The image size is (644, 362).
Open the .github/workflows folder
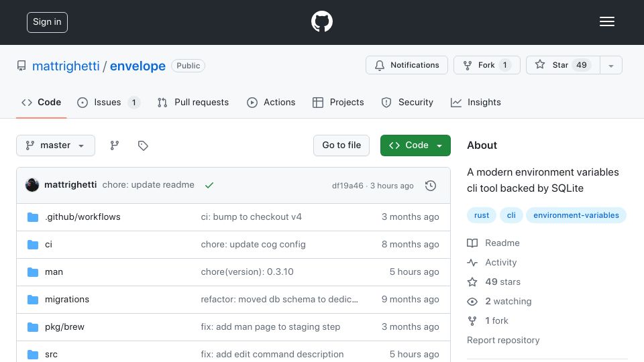click(83, 217)
